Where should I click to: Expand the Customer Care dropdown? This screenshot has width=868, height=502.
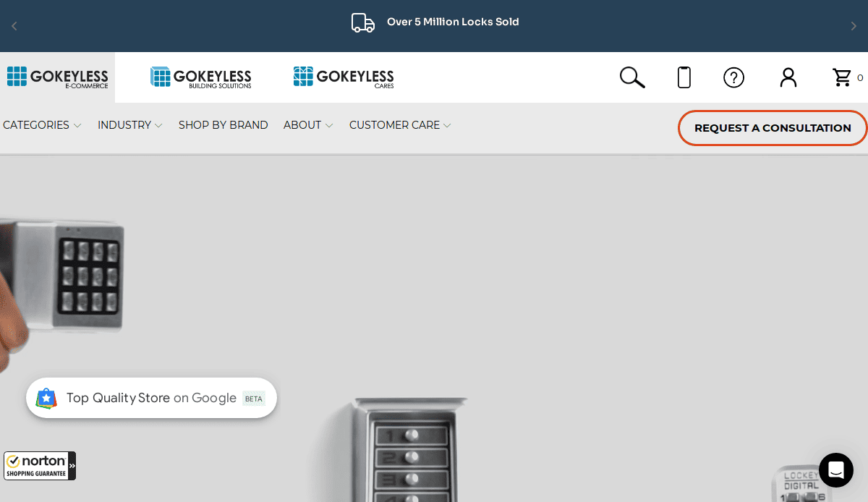coord(399,125)
